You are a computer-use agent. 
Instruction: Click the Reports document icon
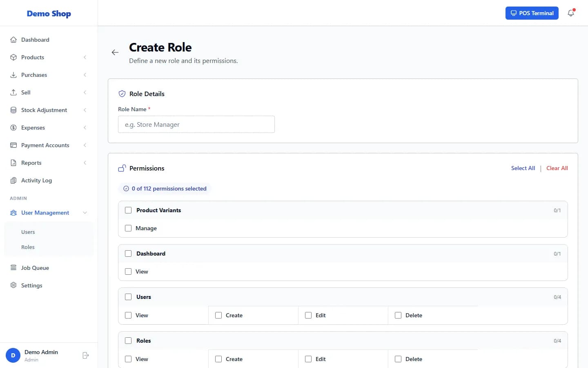pos(13,163)
